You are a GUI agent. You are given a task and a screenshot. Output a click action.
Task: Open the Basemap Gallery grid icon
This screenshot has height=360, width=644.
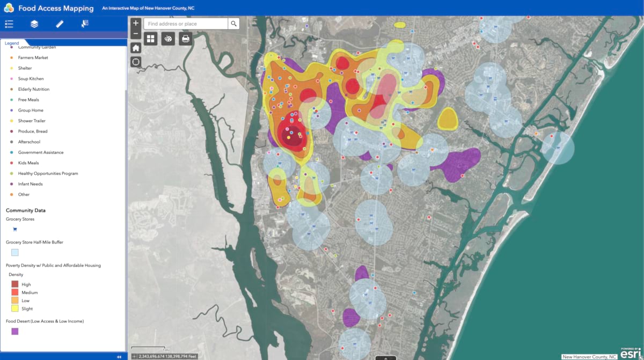[151, 39]
